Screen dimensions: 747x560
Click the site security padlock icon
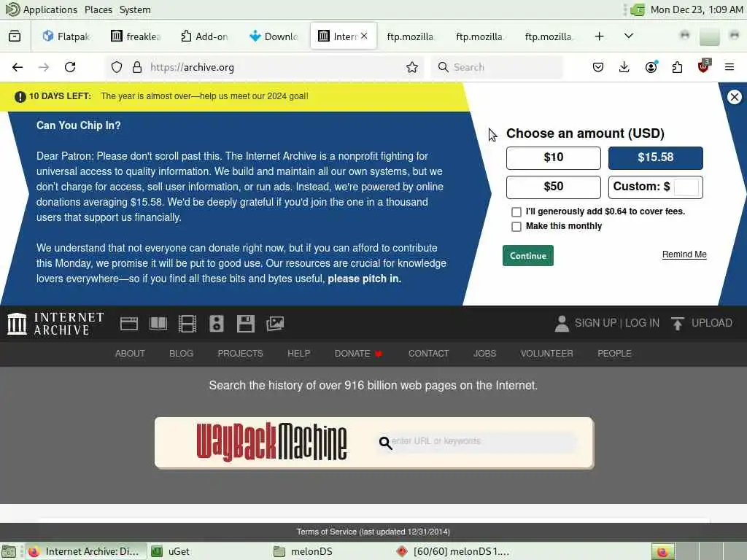coord(137,67)
